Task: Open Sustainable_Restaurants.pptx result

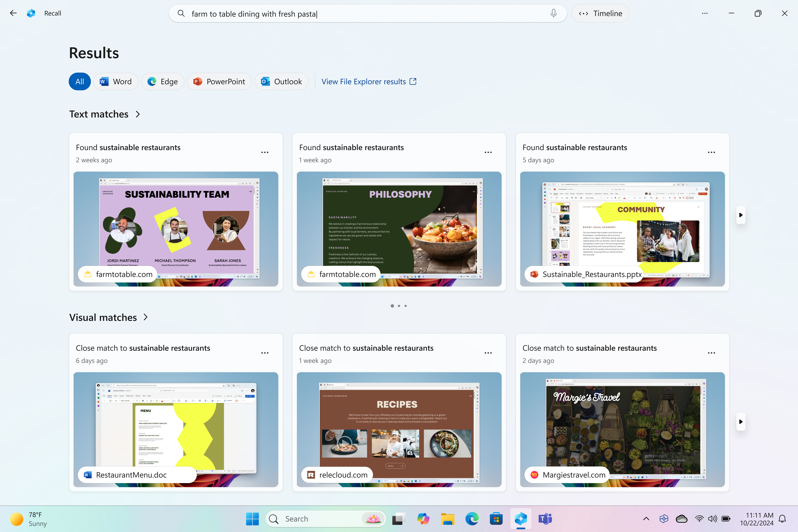Action: (622, 229)
